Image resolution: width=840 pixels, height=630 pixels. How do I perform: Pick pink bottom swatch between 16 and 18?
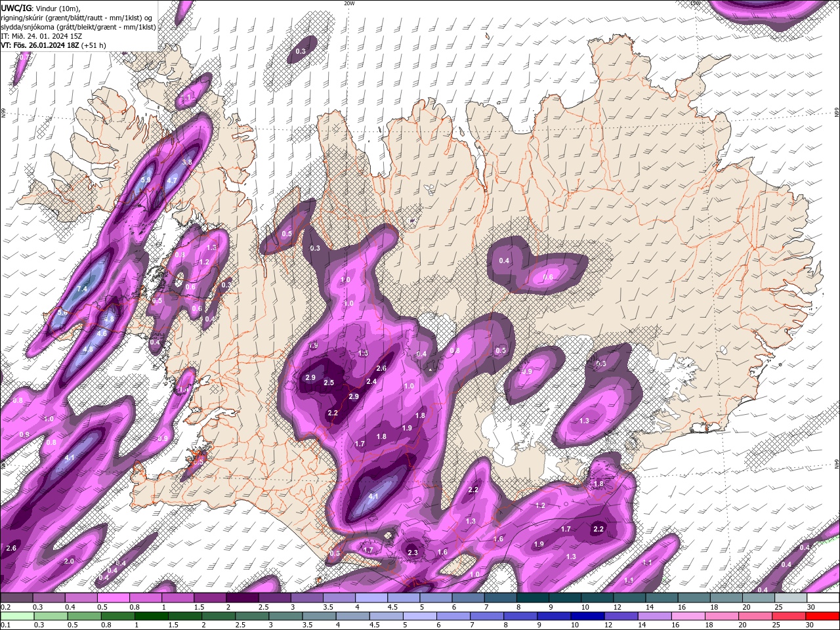pos(689,616)
